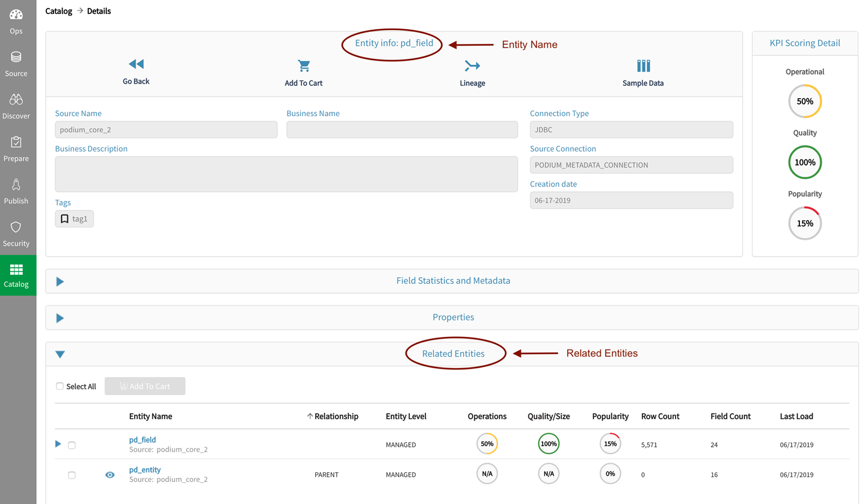Toggle the eye icon for pd_entity
The height and width of the screenshot is (504, 865).
coord(110,475)
